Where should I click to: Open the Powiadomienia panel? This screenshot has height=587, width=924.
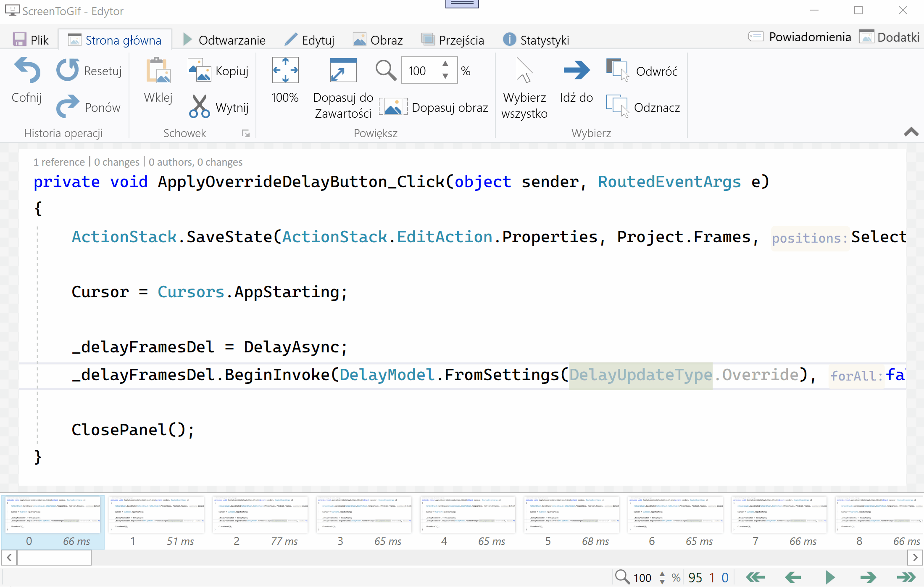(x=800, y=37)
